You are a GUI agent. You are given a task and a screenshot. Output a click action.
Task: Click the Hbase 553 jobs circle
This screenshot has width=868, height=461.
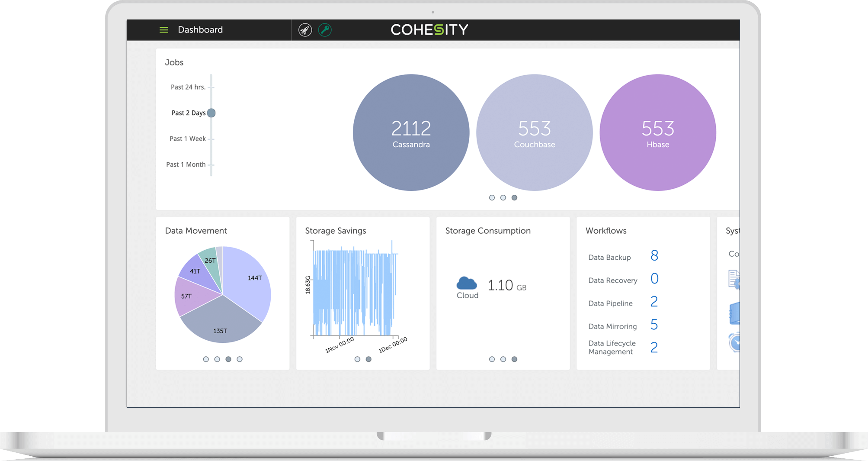pos(658,132)
